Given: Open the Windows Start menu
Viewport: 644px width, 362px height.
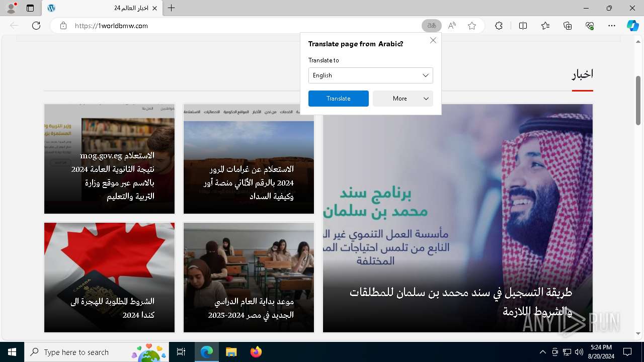Looking at the screenshot, I should [12, 352].
